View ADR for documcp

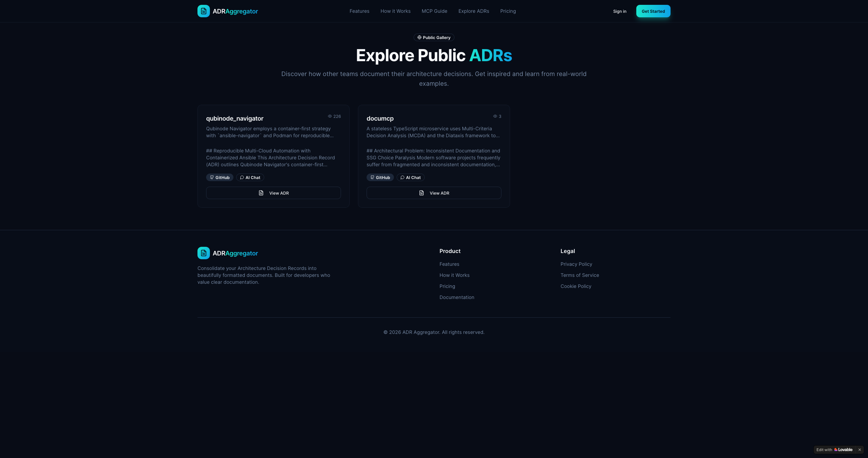click(x=434, y=193)
